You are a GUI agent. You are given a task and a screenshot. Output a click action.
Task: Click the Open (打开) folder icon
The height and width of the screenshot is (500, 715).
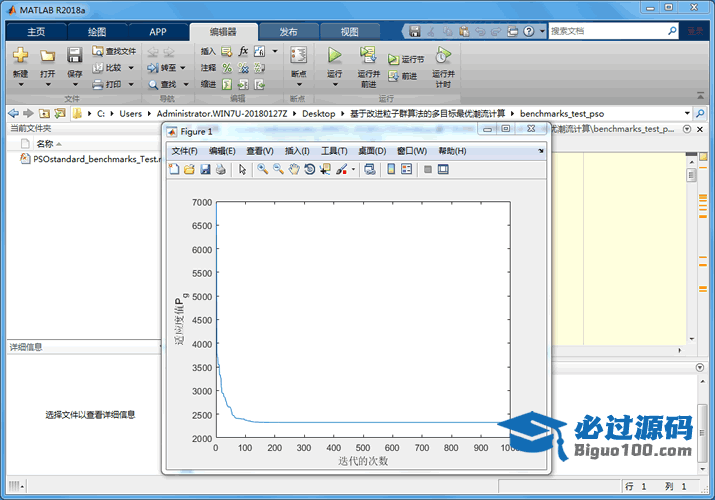point(47,55)
